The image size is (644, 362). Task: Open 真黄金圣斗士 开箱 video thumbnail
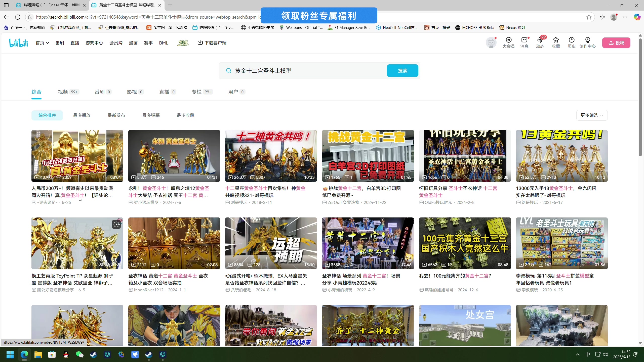[77, 156]
